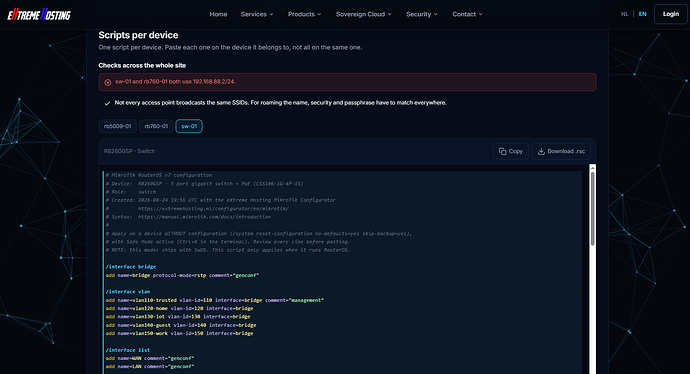Click the checkmark icon beside SSID notice
Screen dimensions: 690x374
tap(107, 103)
